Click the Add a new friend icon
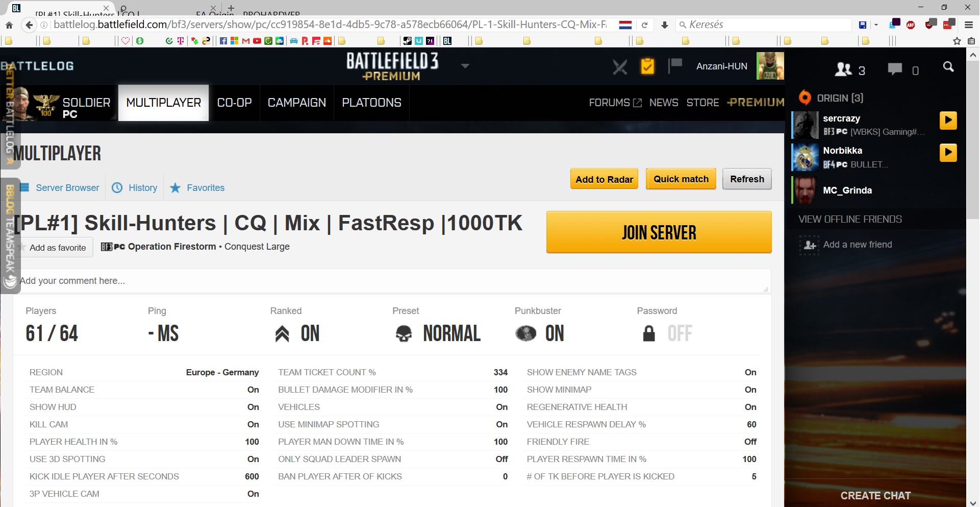Viewport: 980px width, 507px height. click(x=809, y=245)
